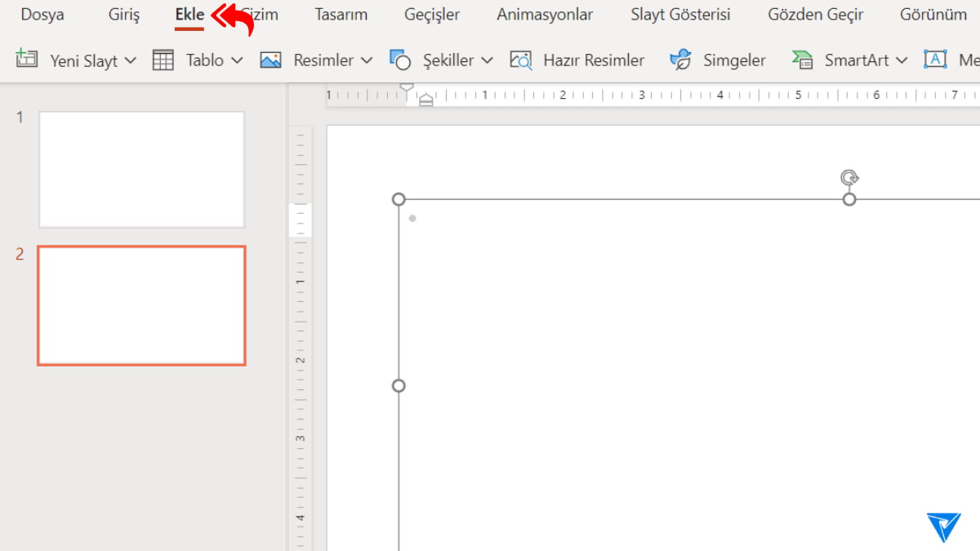980x551 pixels.
Task: Click the rotation handle on the text box
Action: tap(849, 176)
